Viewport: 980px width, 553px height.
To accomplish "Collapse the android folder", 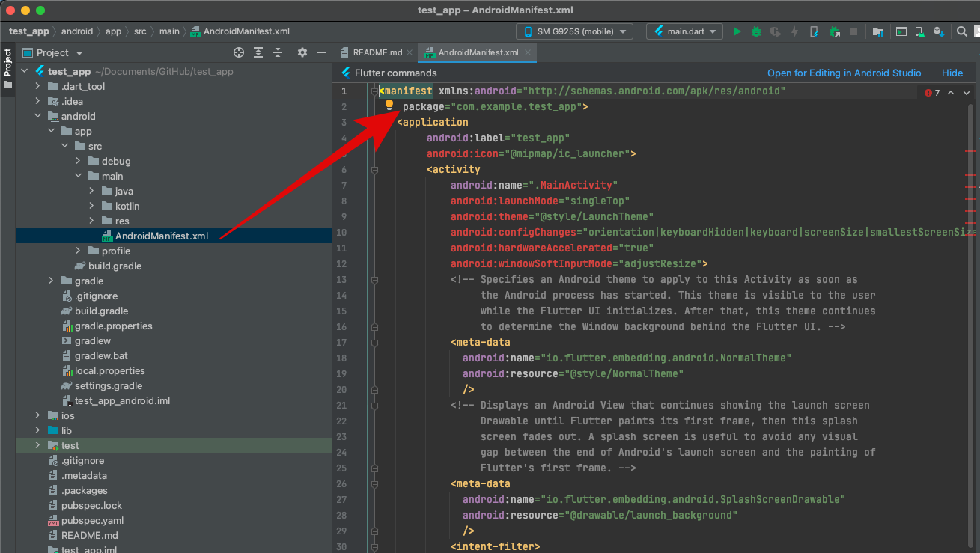I will coord(38,116).
